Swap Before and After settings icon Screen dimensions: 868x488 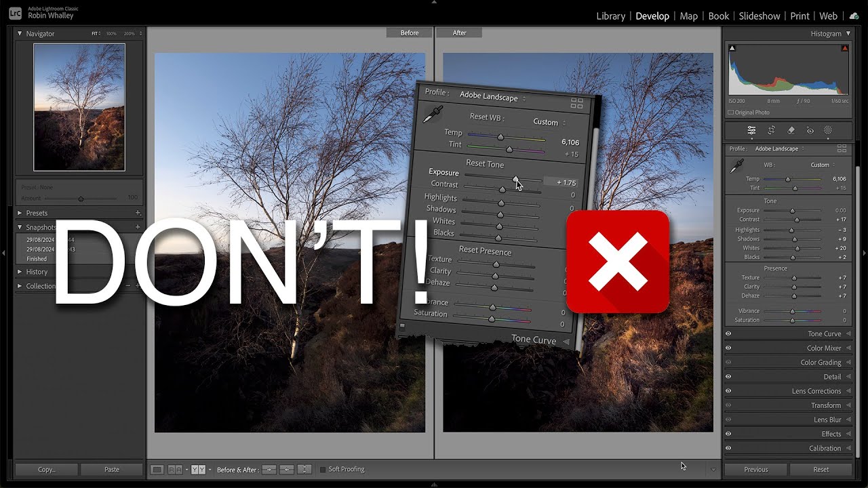coord(304,469)
